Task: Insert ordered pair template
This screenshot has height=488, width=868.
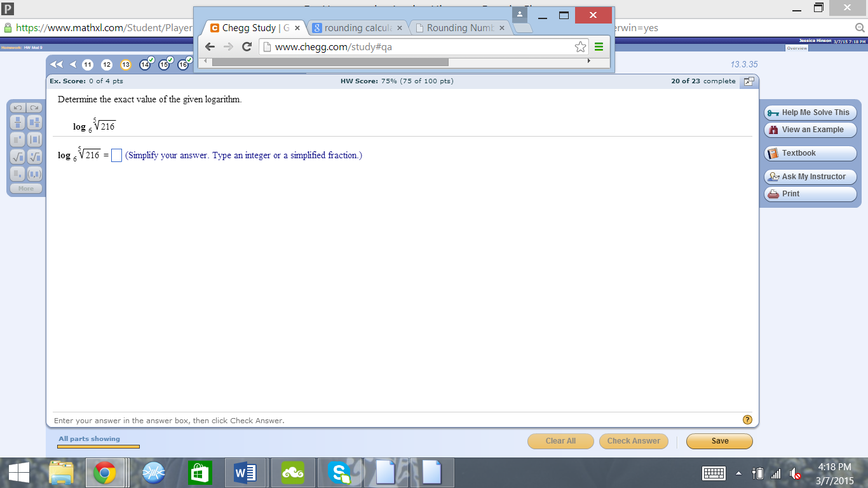Action: [x=34, y=173]
